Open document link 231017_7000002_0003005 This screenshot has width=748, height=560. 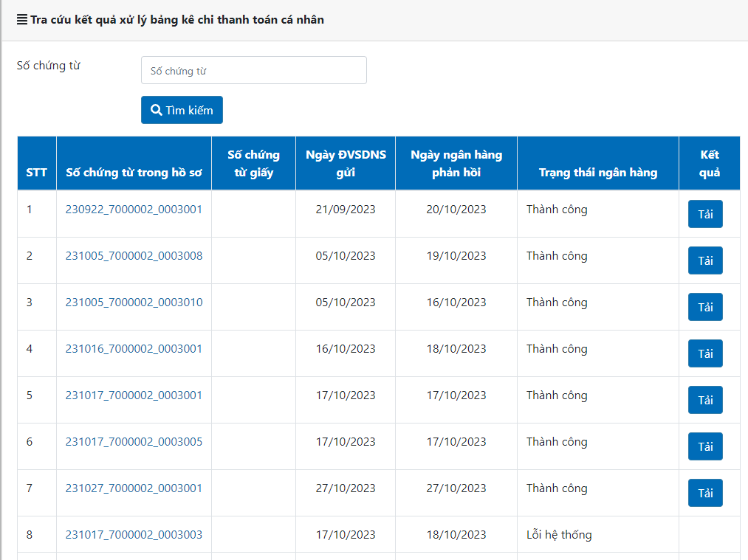pyautogui.click(x=134, y=442)
